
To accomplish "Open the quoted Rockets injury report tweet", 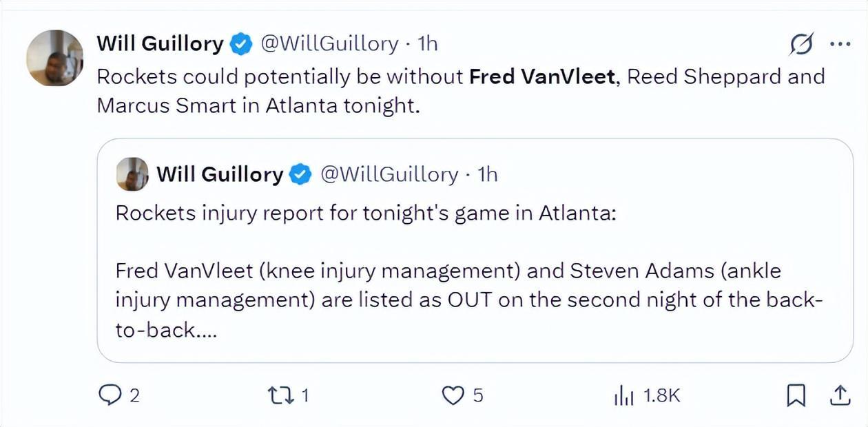I will coord(475,251).
